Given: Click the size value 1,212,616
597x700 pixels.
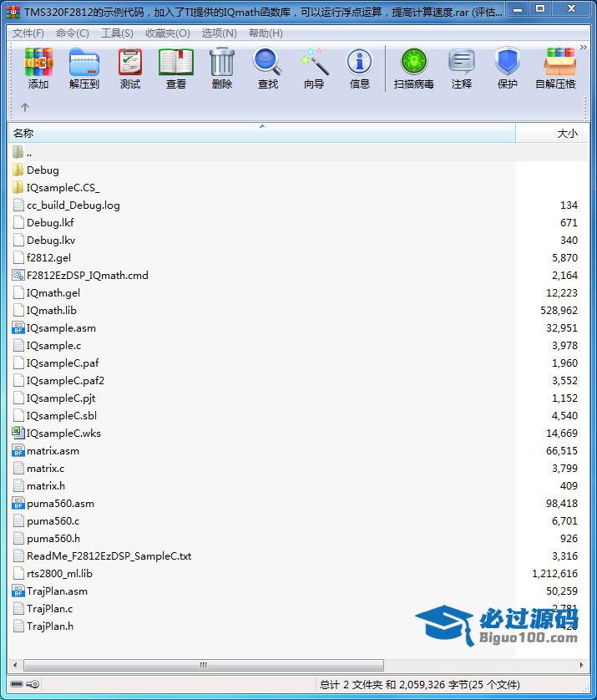Looking at the screenshot, I should (x=554, y=574).
